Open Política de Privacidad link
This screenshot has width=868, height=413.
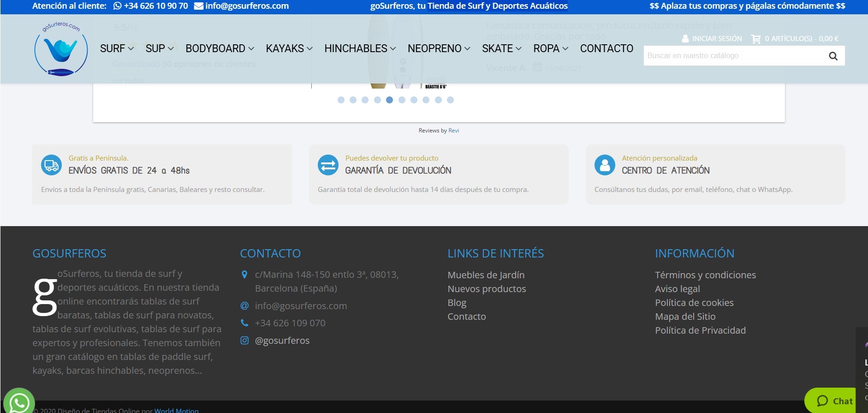click(700, 330)
